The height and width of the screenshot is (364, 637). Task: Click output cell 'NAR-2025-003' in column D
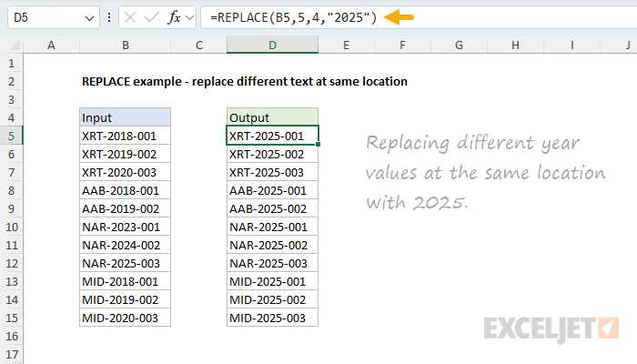(x=272, y=263)
